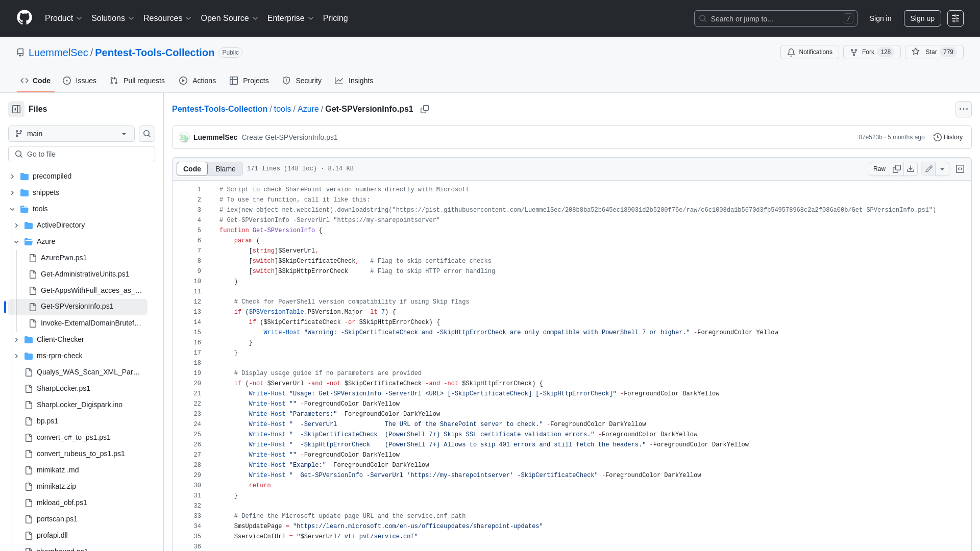This screenshot has width=980, height=551.
Task: Click tools breadcrumb link
Action: (x=282, y=109)
